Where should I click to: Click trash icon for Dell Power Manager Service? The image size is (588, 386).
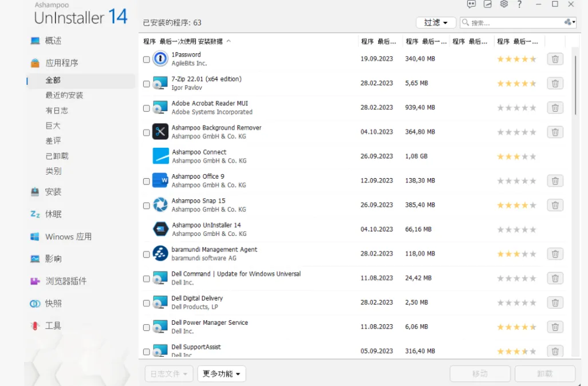point(555,327)
